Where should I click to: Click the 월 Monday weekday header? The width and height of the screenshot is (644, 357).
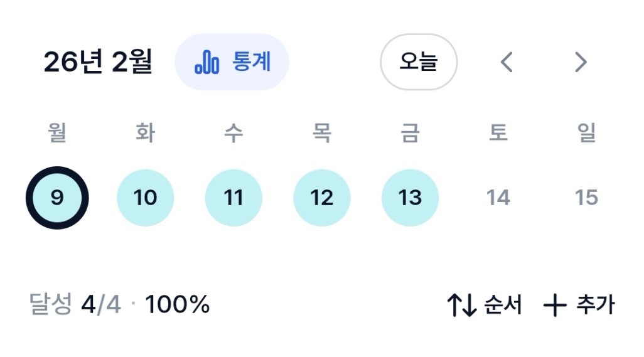click(x=57, y=133)
